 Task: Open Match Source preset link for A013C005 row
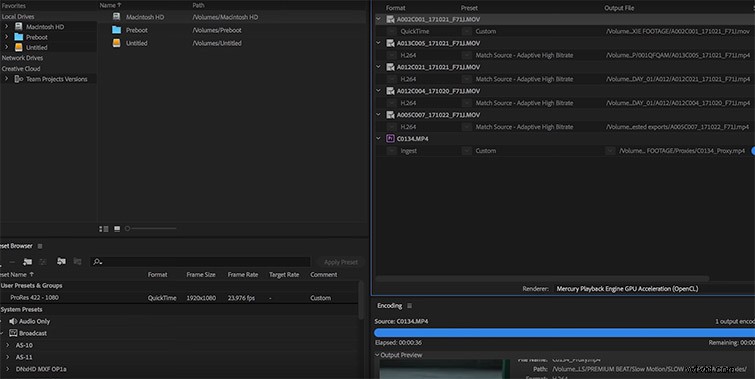tap(524, 55)
